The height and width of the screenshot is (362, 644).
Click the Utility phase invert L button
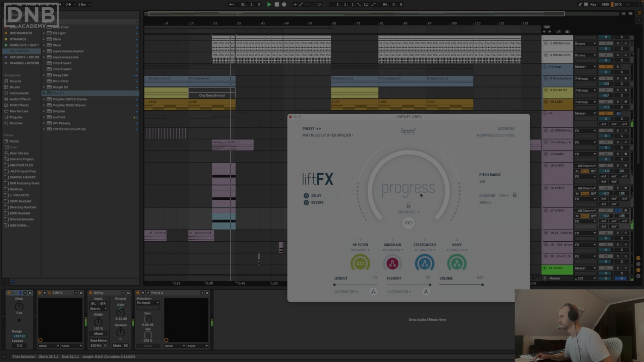(x=94, y=304)
